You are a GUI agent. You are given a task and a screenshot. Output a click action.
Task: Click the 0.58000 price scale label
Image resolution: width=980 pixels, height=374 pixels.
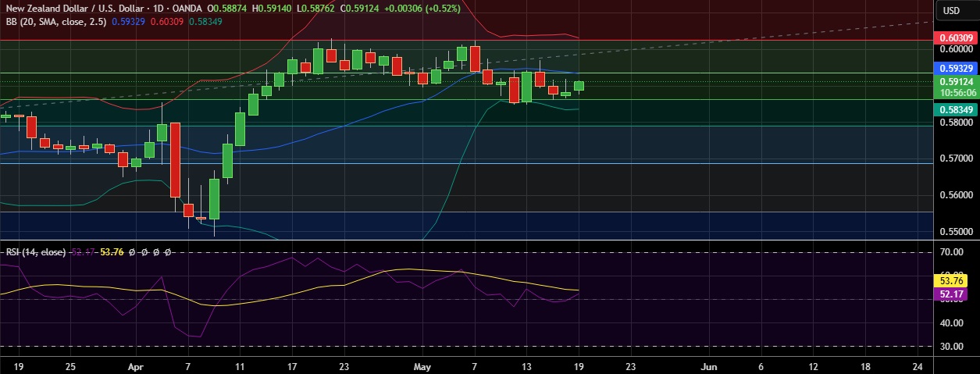957,123
